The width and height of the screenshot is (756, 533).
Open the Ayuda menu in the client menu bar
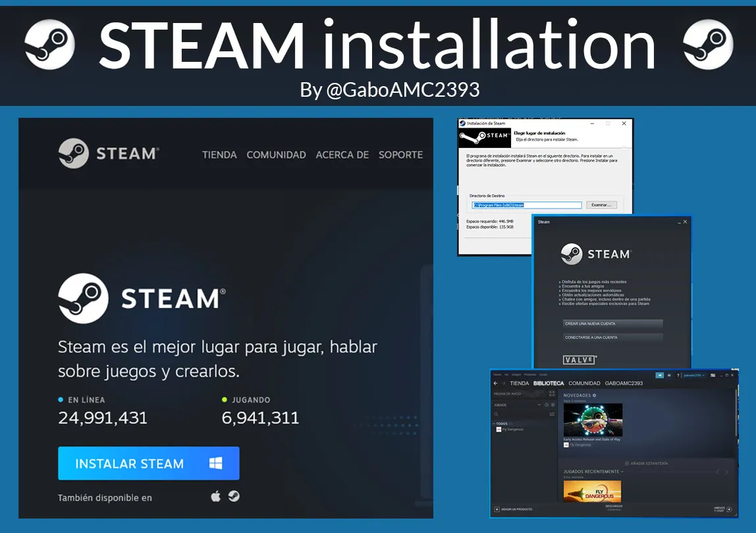pyautogui.click(x=543, y=374)
